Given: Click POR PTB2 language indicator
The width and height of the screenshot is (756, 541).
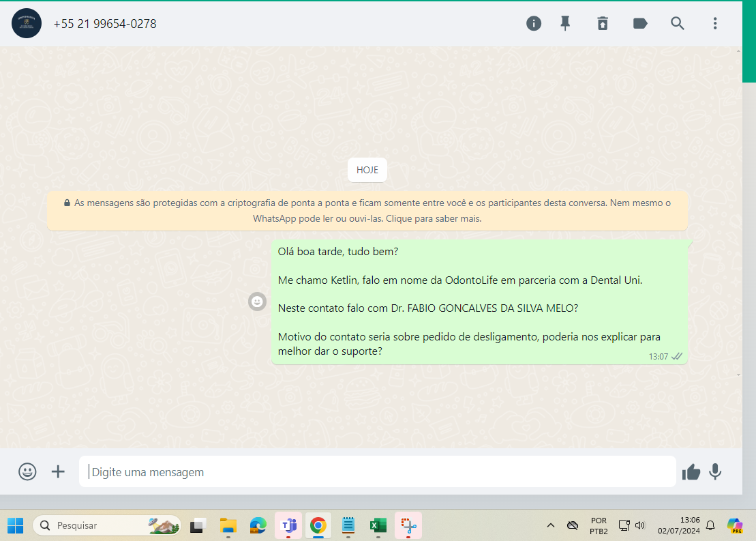Looking at the screenshot, I should tap(599, 525).
